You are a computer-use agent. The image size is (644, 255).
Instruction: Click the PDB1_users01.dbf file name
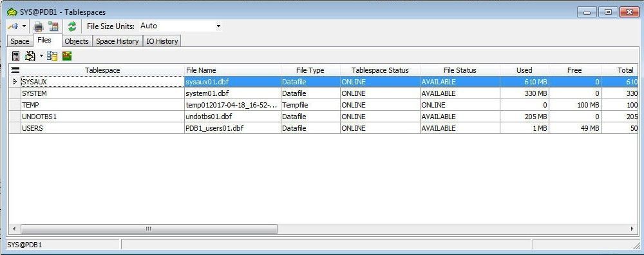[214, 128]
